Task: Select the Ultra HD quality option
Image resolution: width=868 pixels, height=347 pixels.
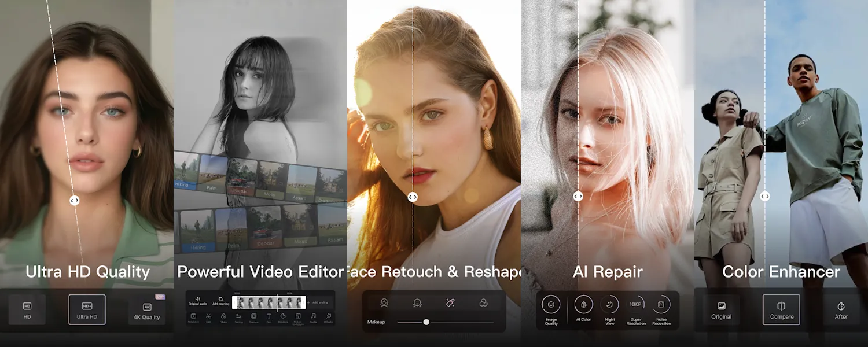Action: tap(87, 309)
